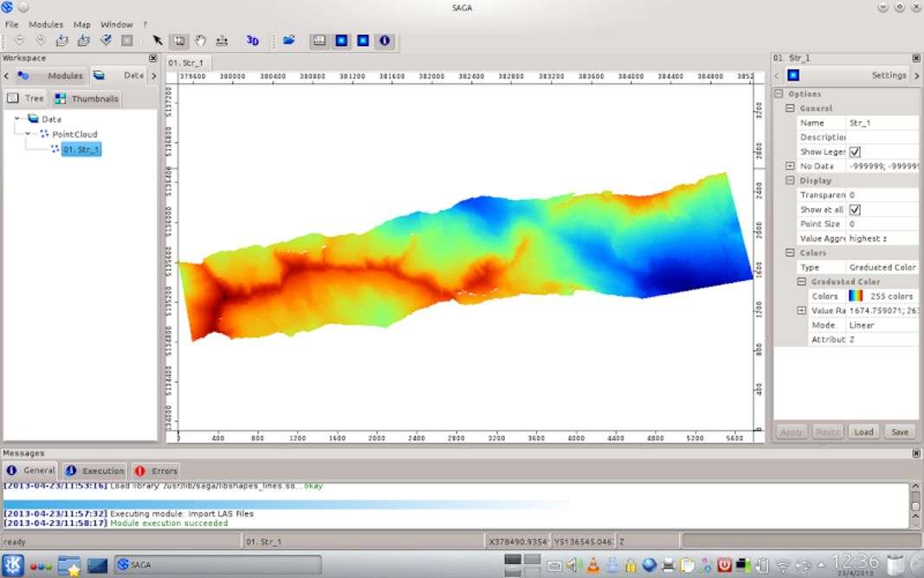The width and height of the screenshot is (924, 578).
Task: Click the graduated Colors swatch
Action: tap(856, 296)
